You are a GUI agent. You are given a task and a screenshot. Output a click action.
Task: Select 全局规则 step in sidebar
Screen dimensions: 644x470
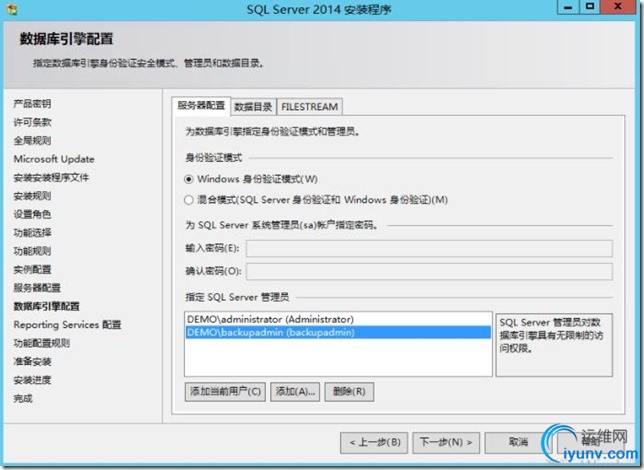tap(32, 141)
